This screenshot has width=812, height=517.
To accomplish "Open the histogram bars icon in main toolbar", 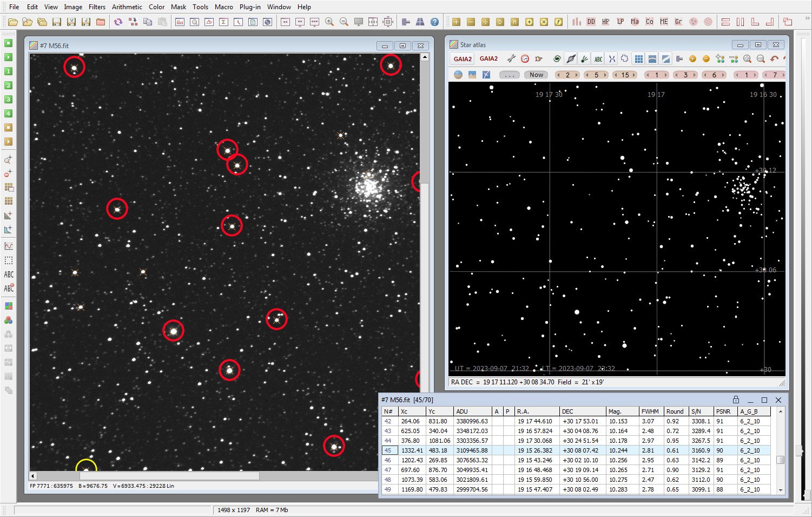I will (180, 22).
